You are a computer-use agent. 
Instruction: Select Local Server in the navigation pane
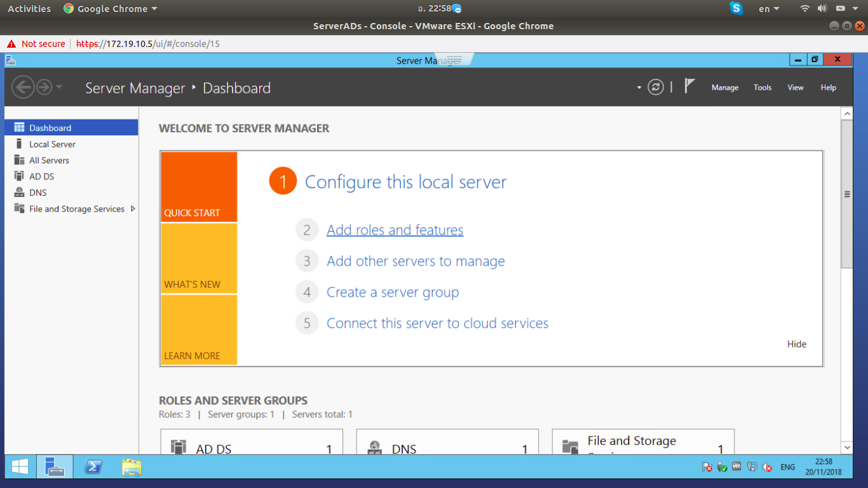(x=71, y=144)
